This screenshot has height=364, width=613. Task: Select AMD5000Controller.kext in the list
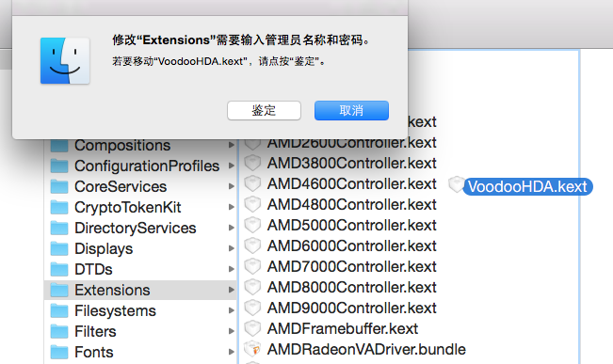(351, 226)
